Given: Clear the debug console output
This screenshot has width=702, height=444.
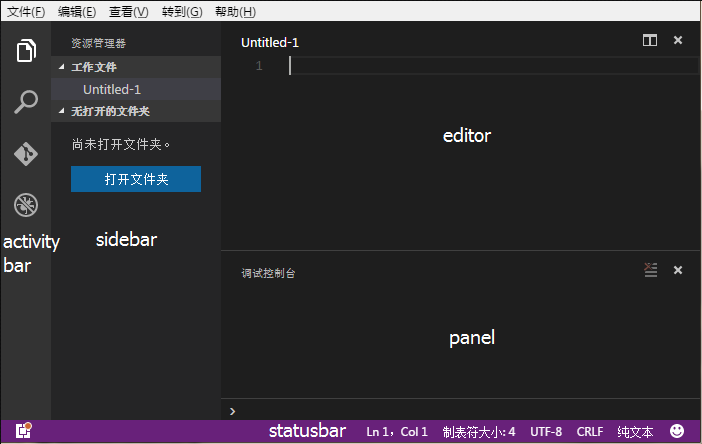Looking at the screenshot, I should pos(651,270).
